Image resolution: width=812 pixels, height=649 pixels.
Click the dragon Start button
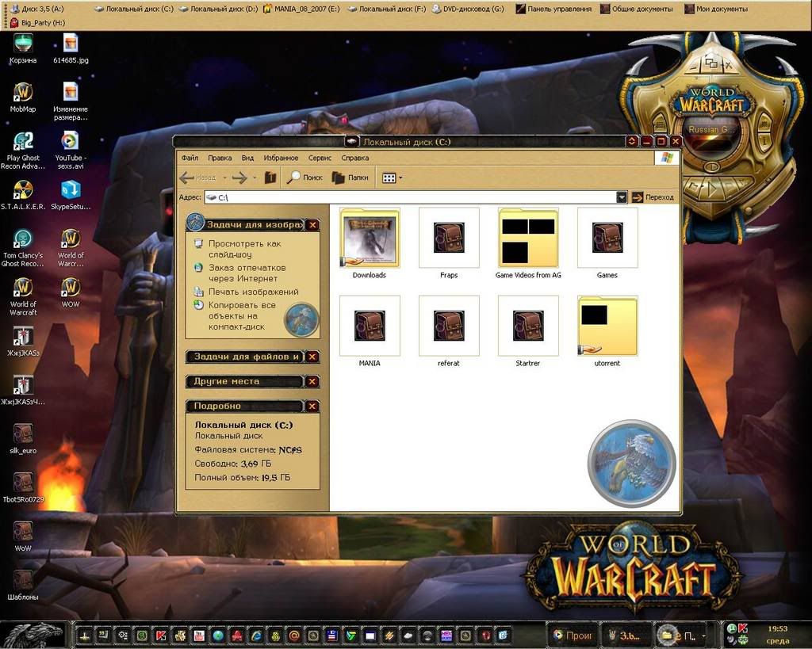[x=32, y=635]
